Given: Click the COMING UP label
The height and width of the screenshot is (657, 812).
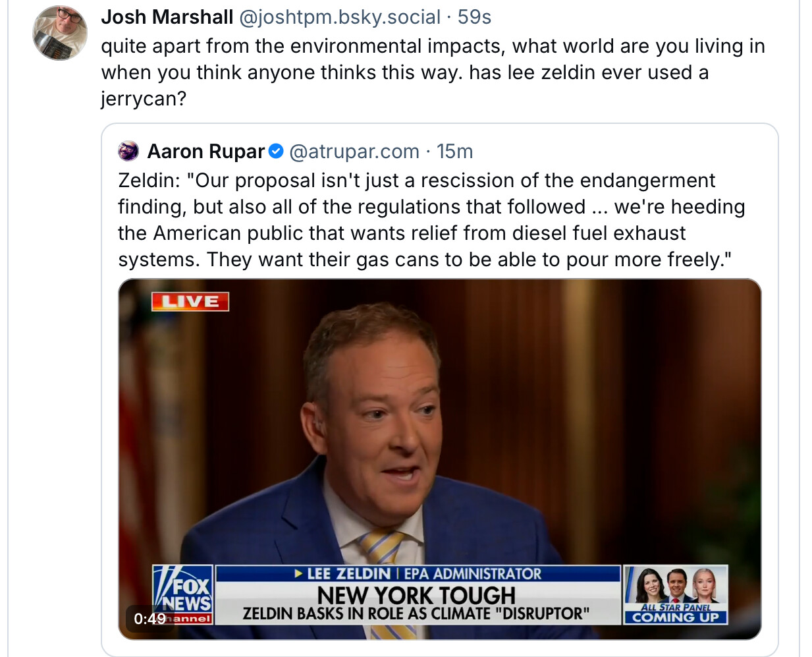Looking at the screenshot, I should point(676,617).
